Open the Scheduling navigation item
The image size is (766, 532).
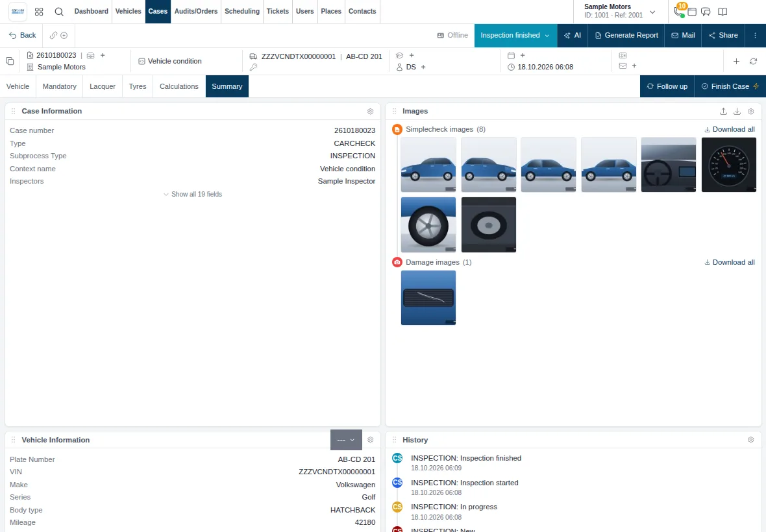tap(242, 11)
